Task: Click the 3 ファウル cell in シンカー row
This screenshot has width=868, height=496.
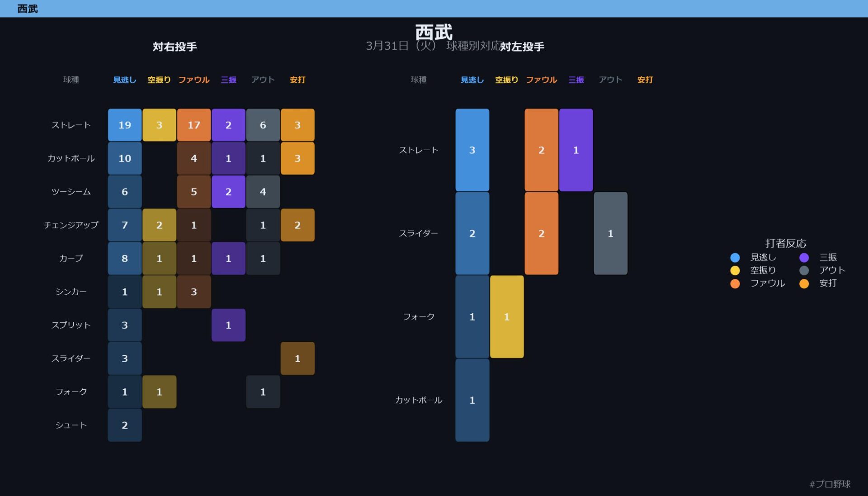Action: click(x=194, y=292)
